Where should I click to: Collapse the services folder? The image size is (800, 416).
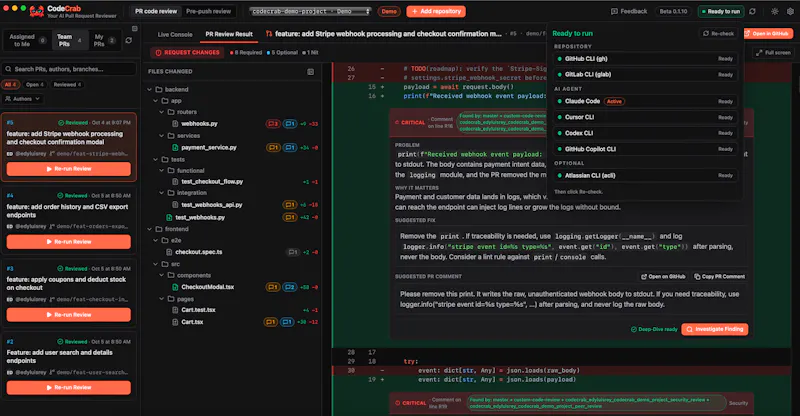[x=162, y=136]
